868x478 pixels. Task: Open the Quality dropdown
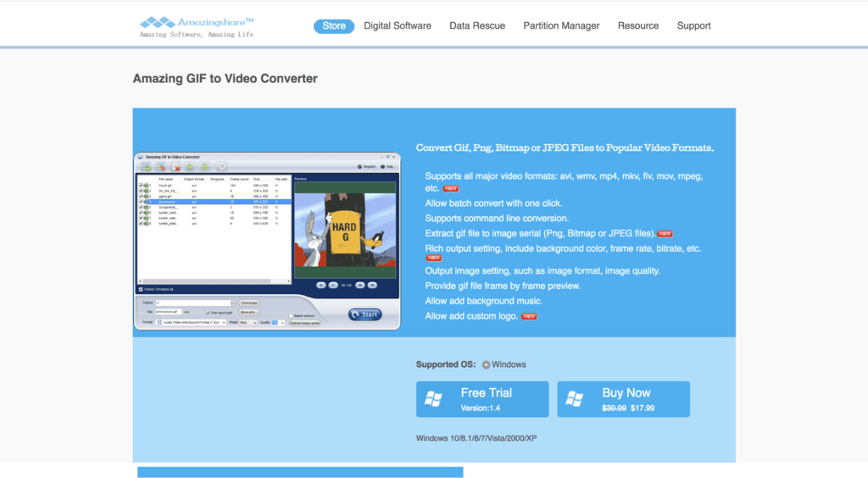pos(278,323)
